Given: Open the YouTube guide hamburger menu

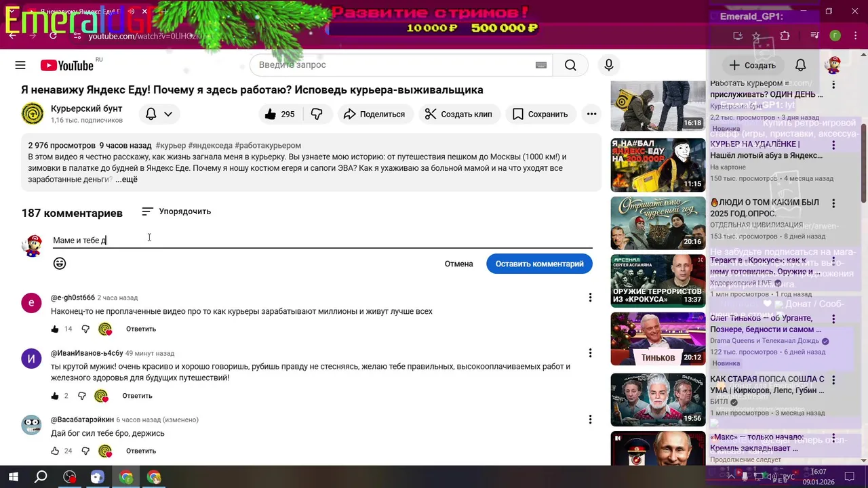Looking at the screenshot, I should click(20, 65).
